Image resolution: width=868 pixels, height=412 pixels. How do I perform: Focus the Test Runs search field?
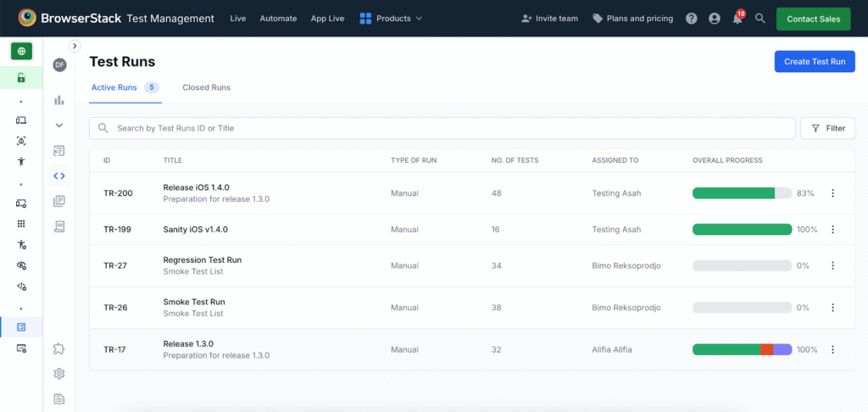pos(441,128)
